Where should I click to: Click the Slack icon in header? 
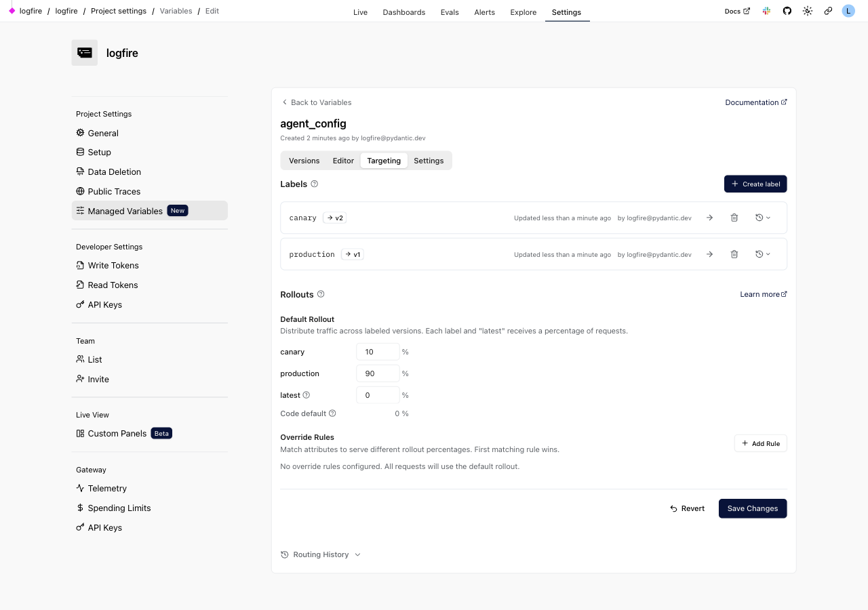tap(766, 11)
